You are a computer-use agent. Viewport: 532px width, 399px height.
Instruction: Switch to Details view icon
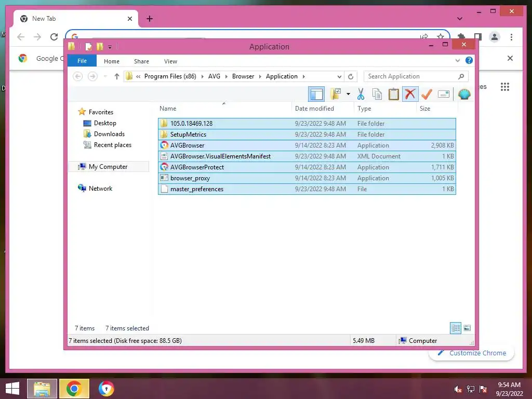pyautogui.click(x=456, y=328)
